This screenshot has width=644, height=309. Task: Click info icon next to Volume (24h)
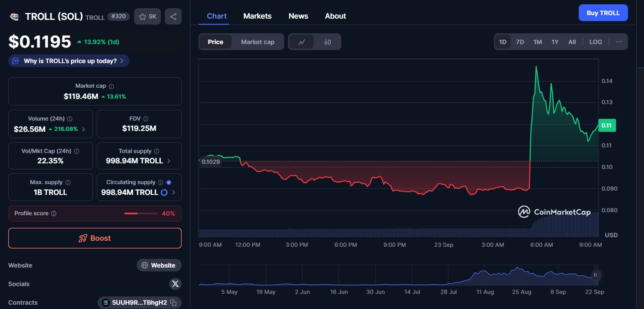click(x=70, y=119)
